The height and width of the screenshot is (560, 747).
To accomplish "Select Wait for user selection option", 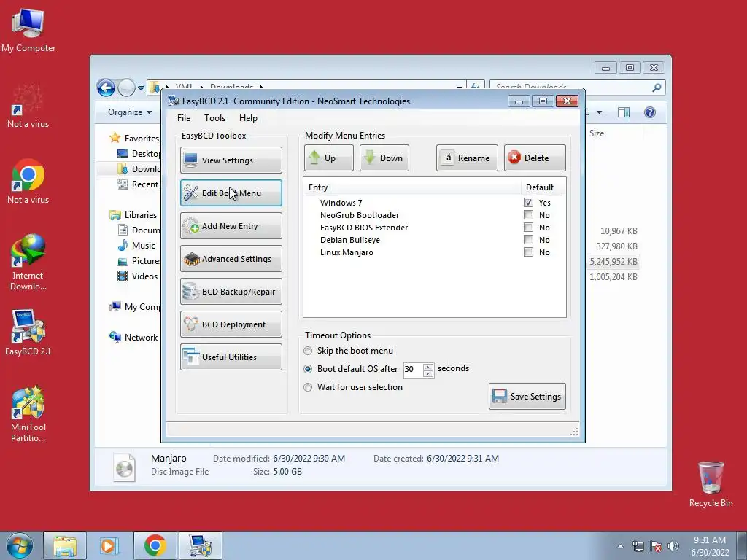I will [x=309, y=387].
